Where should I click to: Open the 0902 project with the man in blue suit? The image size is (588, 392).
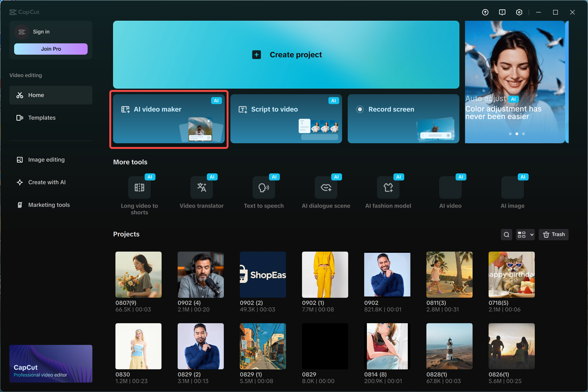coord(387,274)
